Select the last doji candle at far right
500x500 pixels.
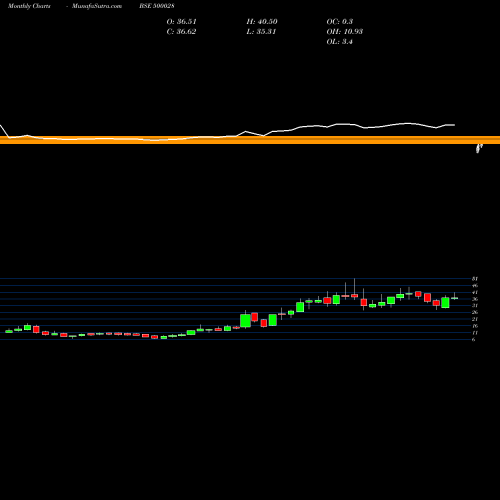click(455, 298)
